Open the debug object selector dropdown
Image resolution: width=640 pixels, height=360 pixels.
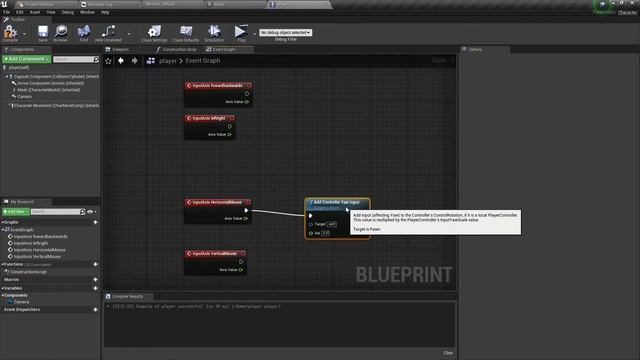(x=285, y=32)
